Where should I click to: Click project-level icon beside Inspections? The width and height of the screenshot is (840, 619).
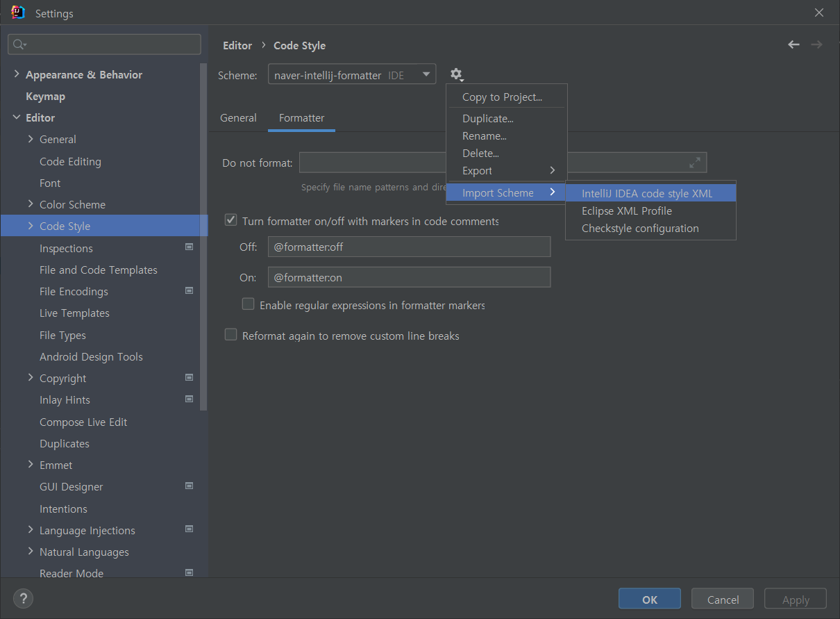click(x=189, y=247)
